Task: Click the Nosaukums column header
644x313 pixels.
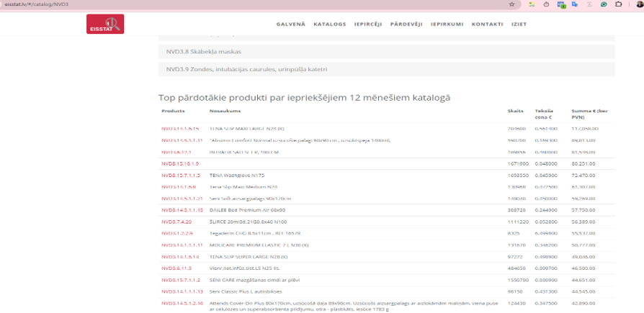Action: [x=225, y=112]
